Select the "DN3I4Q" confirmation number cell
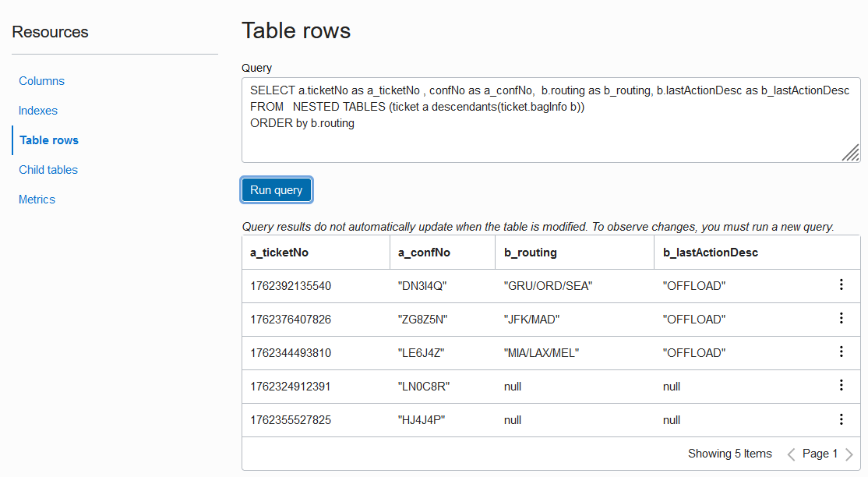 pos(422,286)
